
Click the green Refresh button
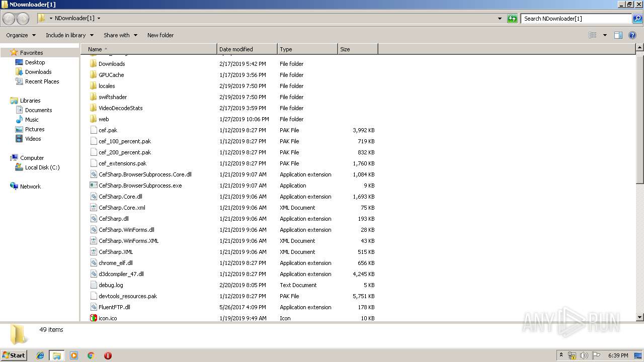coord(512,19)
